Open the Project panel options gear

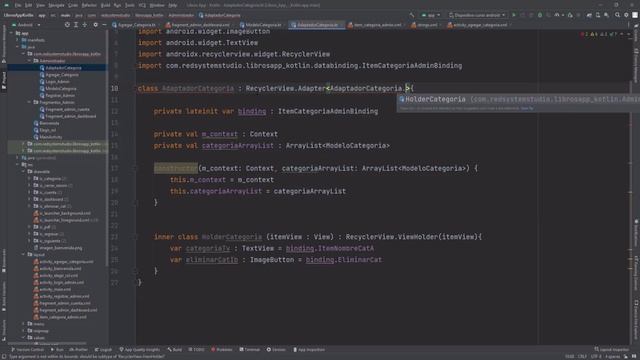[x=96, y=25]
